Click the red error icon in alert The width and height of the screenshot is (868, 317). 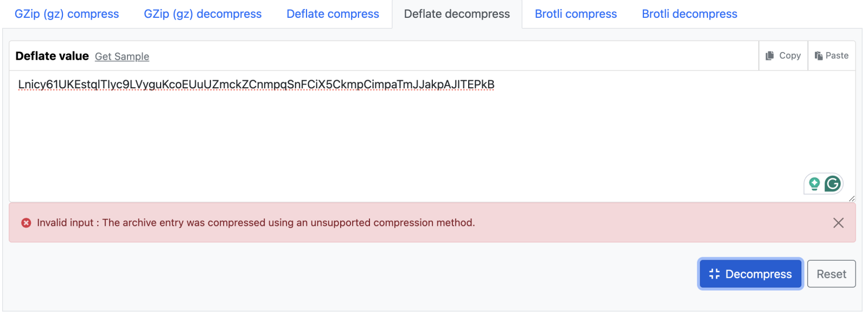coord(26,223)
